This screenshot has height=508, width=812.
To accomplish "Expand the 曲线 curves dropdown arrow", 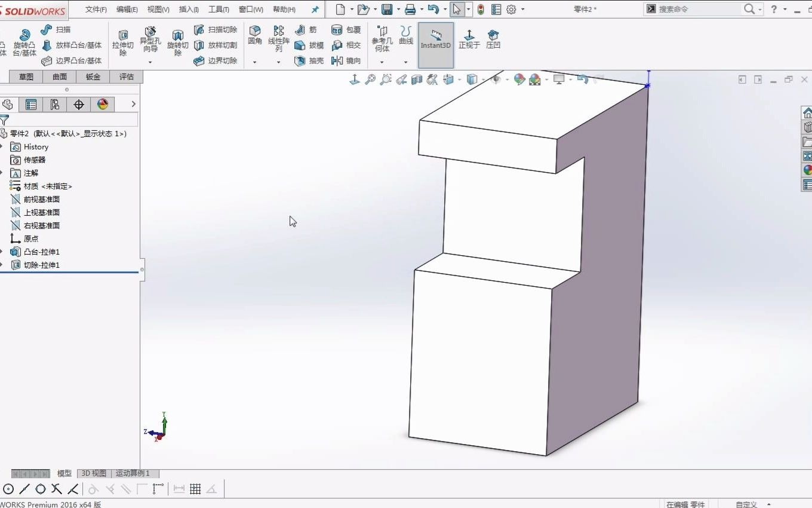I will tap(406, 62).
